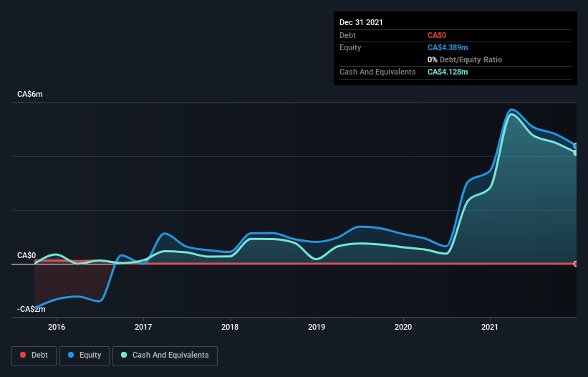Click the CA$0 y-axis label

pyautogui.click(x=26, y=255)
